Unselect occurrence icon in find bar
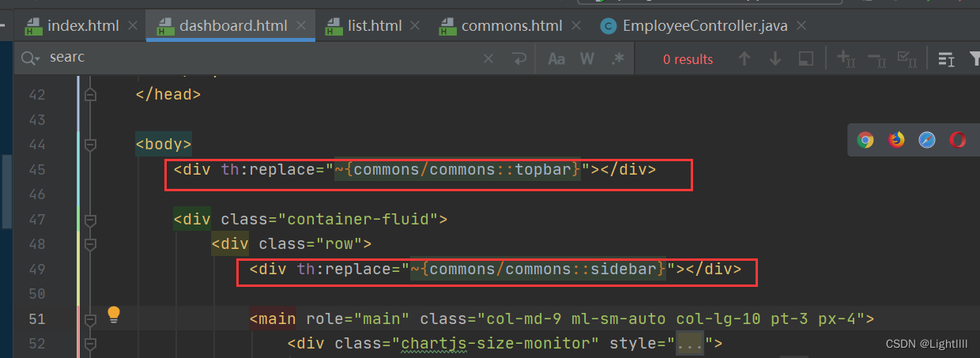This screenshot has width=980, height=358. click(x=876, y=58)
